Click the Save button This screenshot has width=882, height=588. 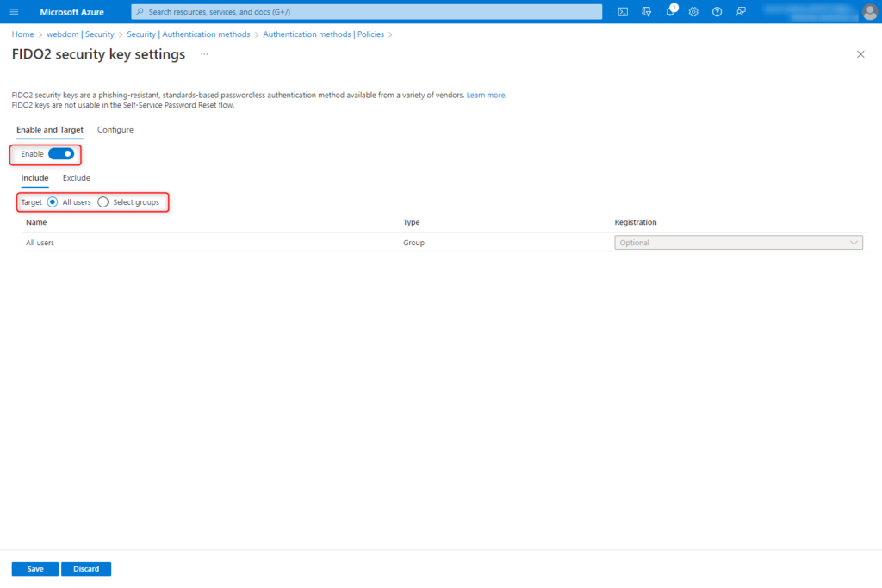tap(34, 569)
